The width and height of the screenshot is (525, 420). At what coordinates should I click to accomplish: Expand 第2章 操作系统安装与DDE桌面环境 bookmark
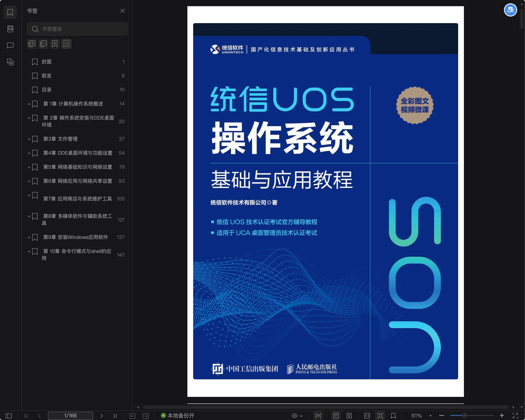click(29, 118)
